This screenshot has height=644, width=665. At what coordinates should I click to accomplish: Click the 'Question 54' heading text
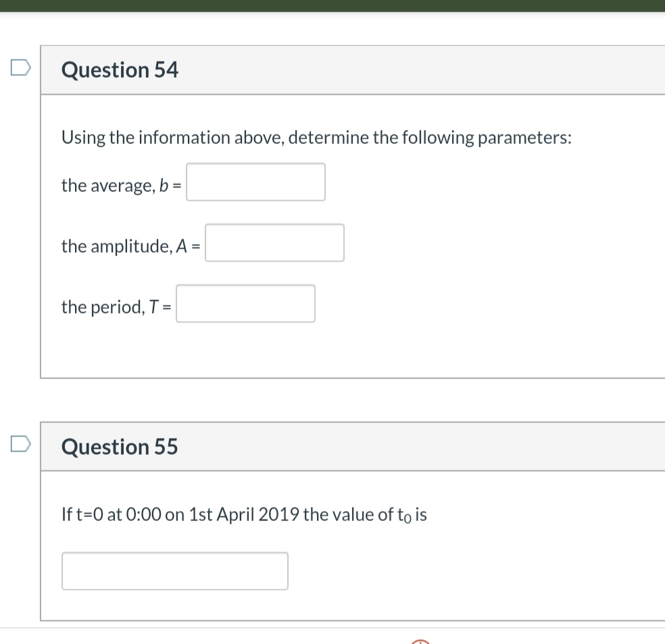point(120,70)
